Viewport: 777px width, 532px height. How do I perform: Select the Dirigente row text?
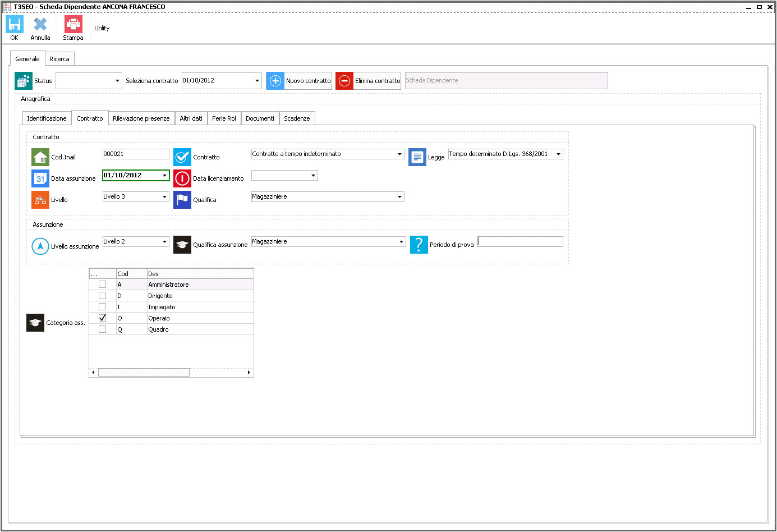click(160, 296)
